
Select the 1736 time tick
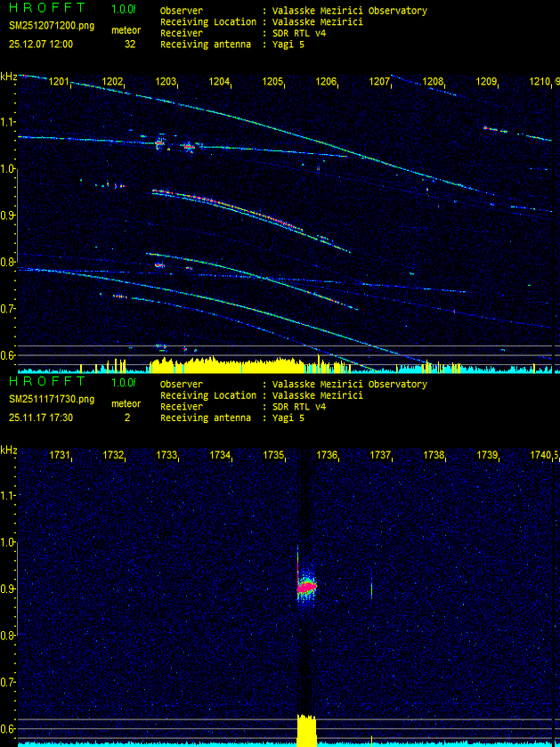click(326, 455)
